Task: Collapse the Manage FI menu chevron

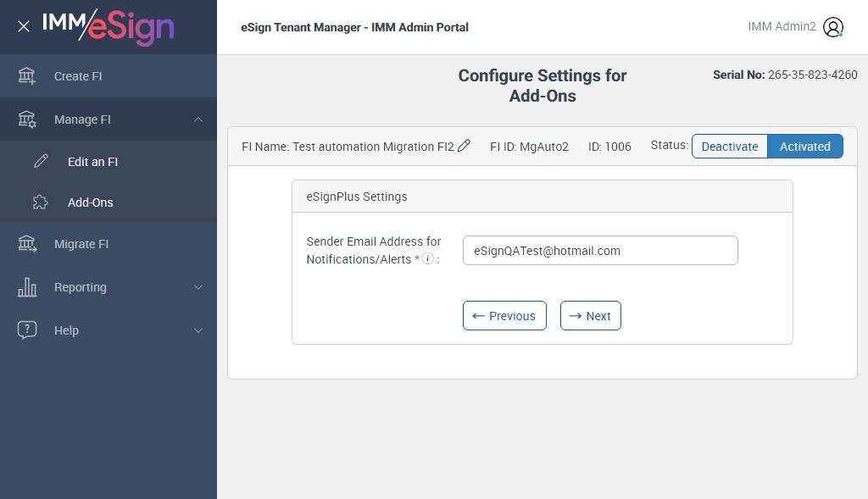Action: (x=198, y=119)
